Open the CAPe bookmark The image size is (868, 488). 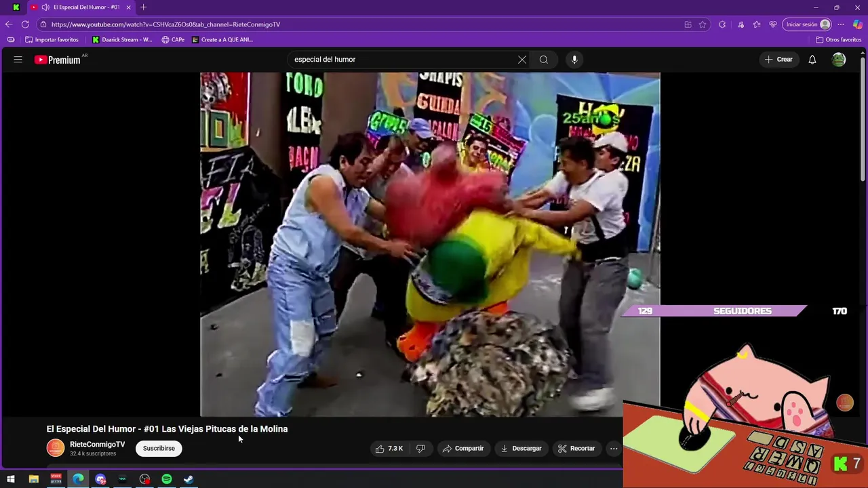click(x=173, y=40)
